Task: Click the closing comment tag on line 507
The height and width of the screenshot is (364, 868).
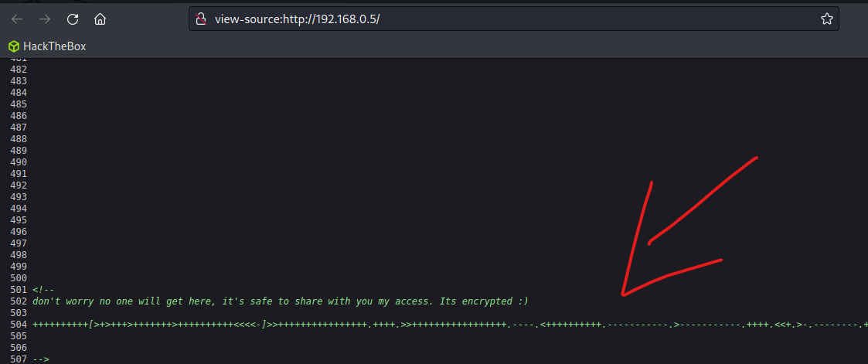Action: pyautogui.click(x=41, y=359)
